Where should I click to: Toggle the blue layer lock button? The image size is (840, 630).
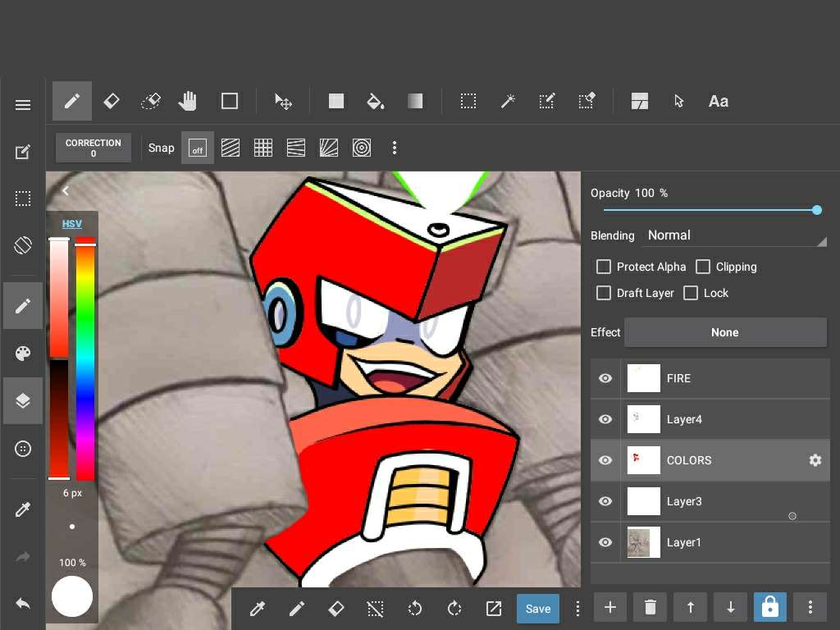[769, 607]
